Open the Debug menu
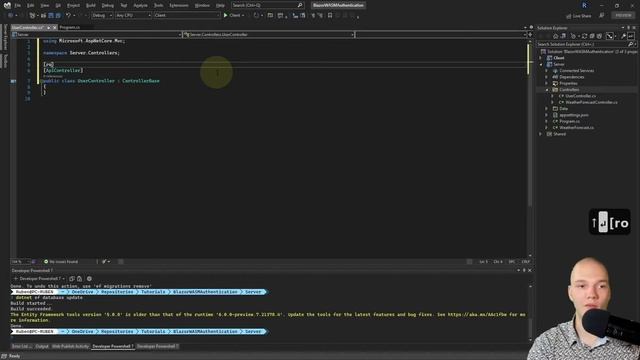This screenshot has height=360, width=640. (107, 5)
